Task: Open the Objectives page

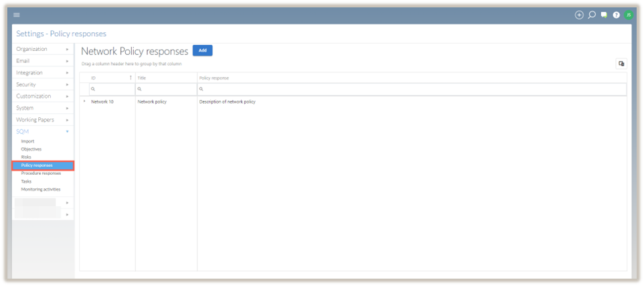Action: (x=31, y=149)
